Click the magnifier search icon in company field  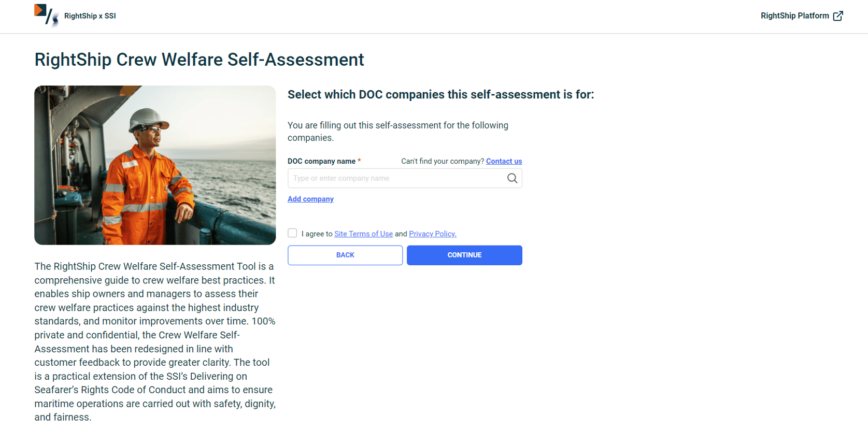tap(512, 178)
